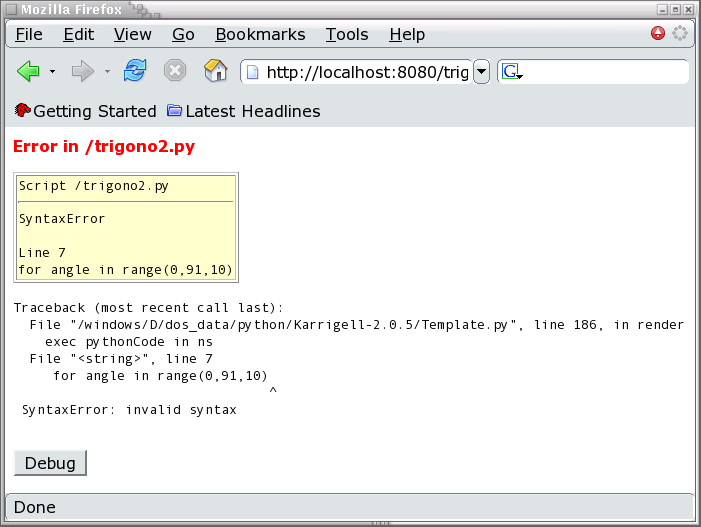This screenshot has width=701, height=527.
Task: Click the activity throbber icon
Action: click(681, 33)
